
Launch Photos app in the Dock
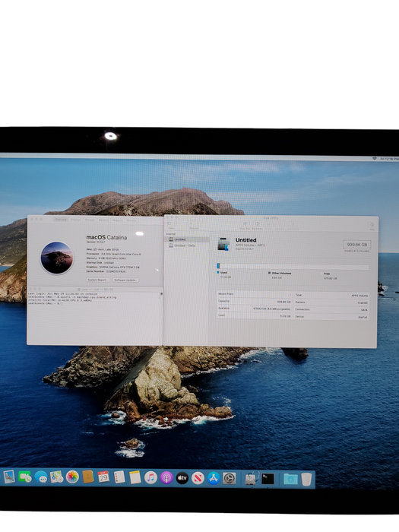tap(72, 477)
